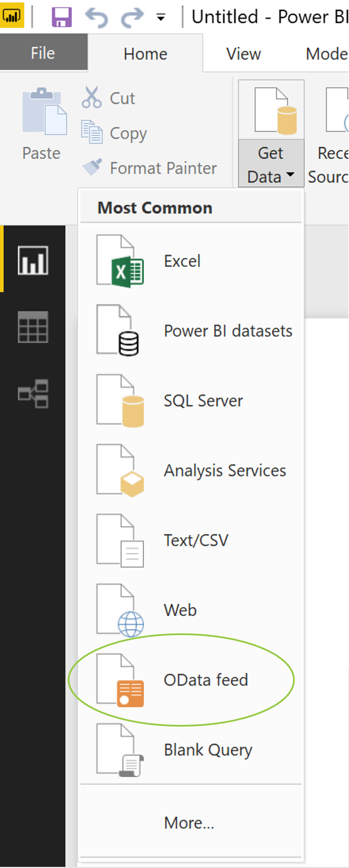Click the Save icon in title bar

click(62, 17)
